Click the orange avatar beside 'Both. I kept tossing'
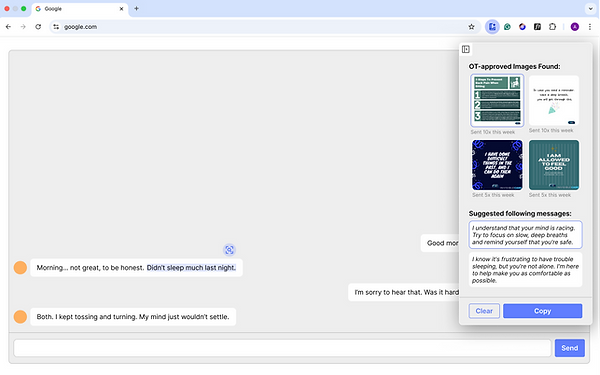 pyautogui.click(x=20, y=316)
